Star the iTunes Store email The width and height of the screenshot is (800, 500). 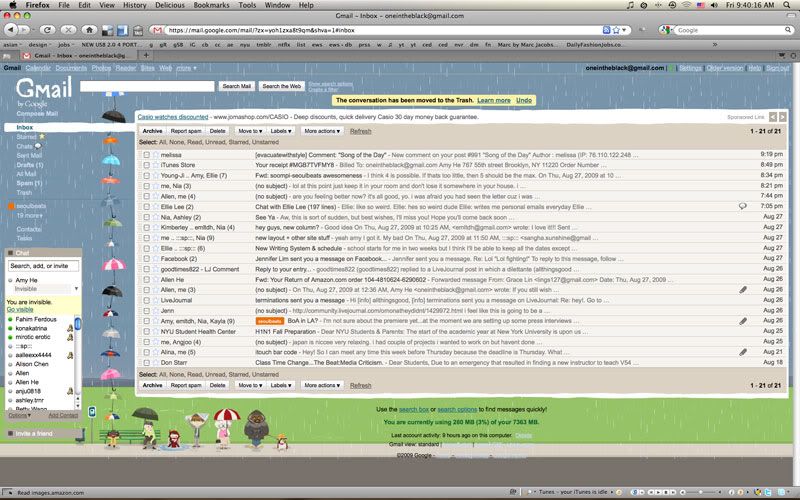(156, 165)
